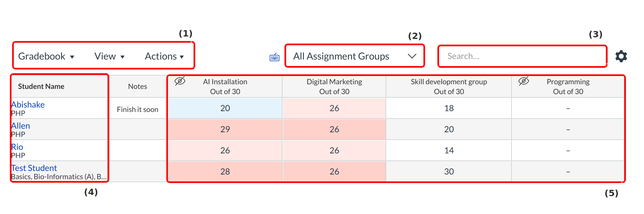
Task: Click hidden-eye icon on Programming column
Action: tap(524, 81)
